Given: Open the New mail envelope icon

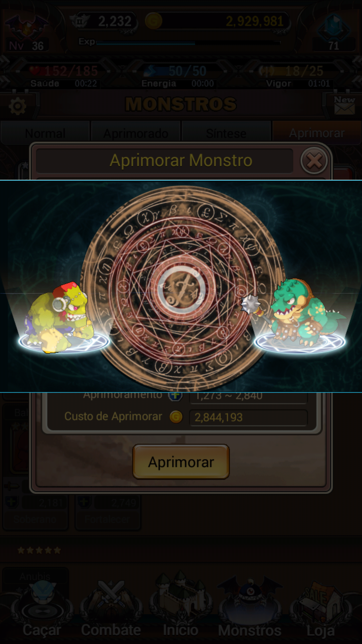Looking at the screenshot, I should click(345, 105).
